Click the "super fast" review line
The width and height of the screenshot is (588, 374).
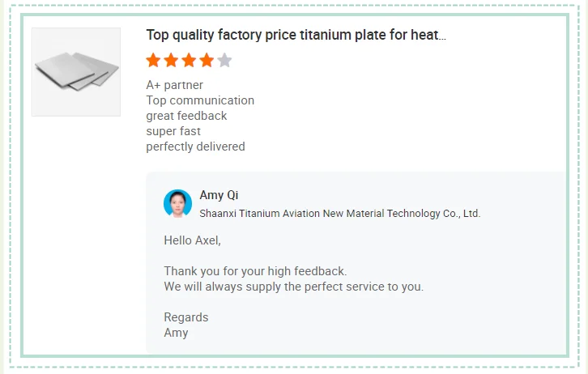click(x=173, y=131)
